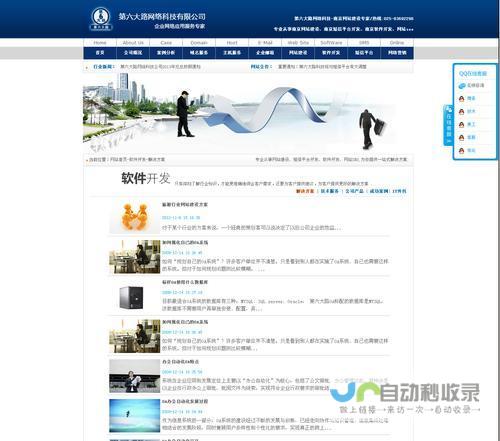Open the orange handshake figures thumbnail
Image resolution: width=500 pixels, height=441 pixels.
pyautogui.click(x=135, y=217)
